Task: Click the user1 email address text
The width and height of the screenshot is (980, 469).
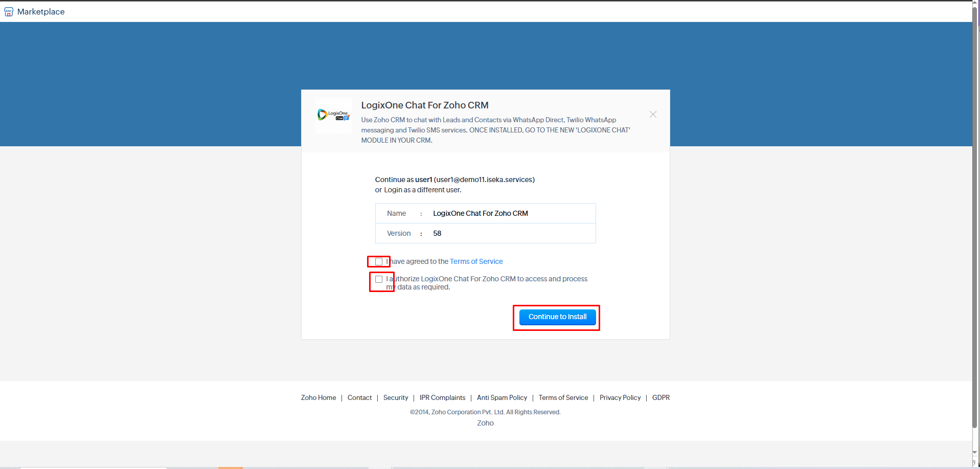Action: click(484, 180)
